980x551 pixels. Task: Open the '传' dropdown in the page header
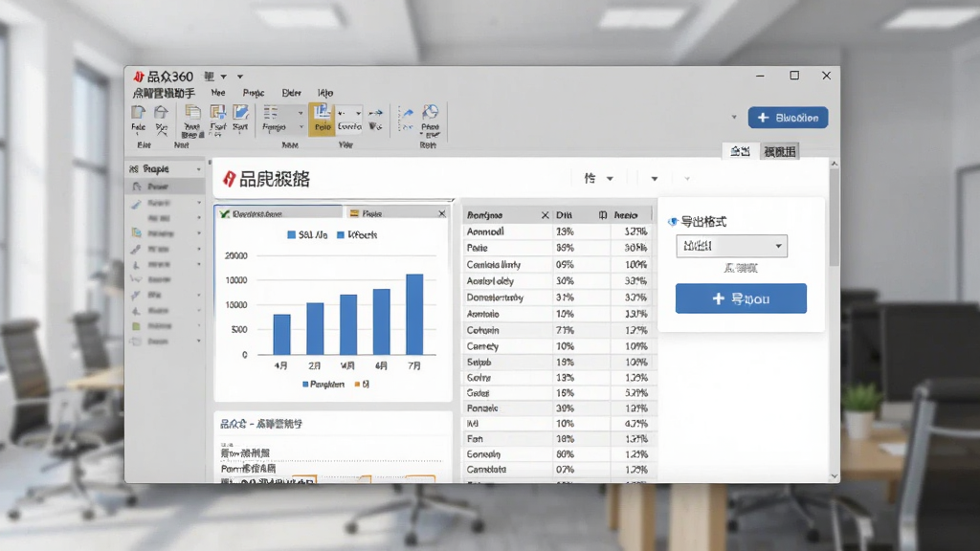(599, 179)
